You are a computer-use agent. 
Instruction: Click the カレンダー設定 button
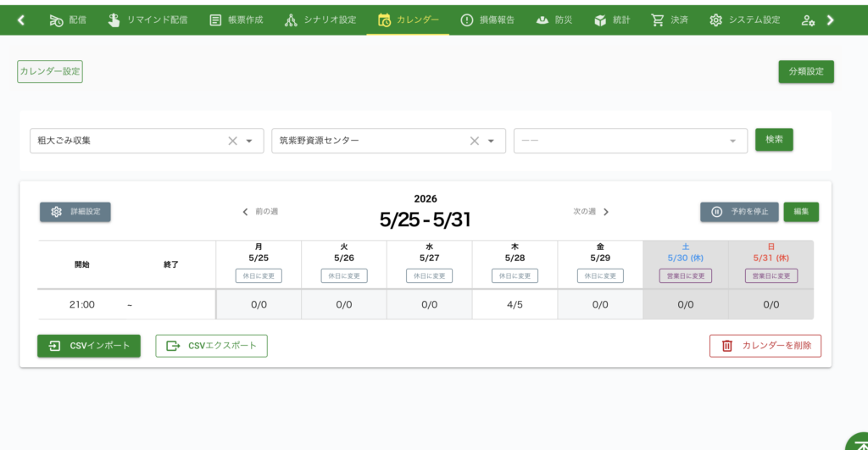[50, 72]
